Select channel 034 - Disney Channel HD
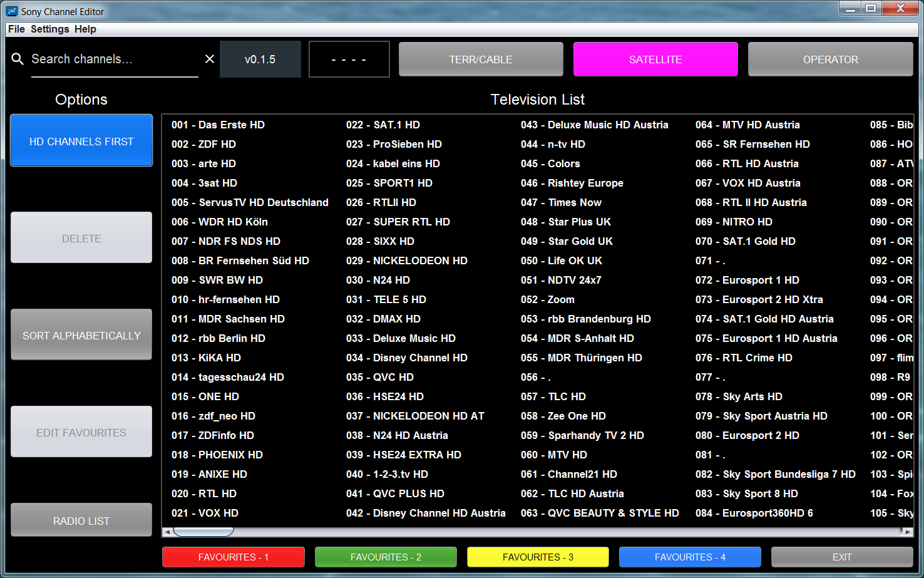924x578 pixels. [x=407, y=358]
